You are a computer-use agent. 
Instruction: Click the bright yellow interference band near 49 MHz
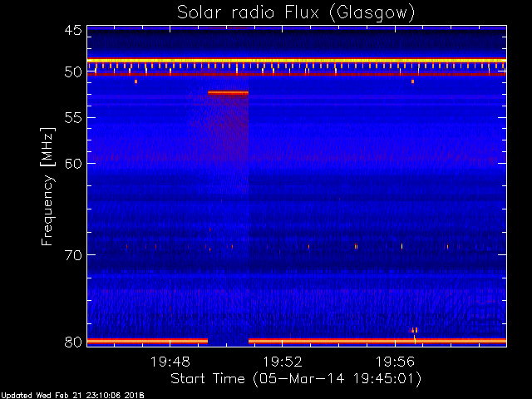pyautogui.click(x=297, y=61)
